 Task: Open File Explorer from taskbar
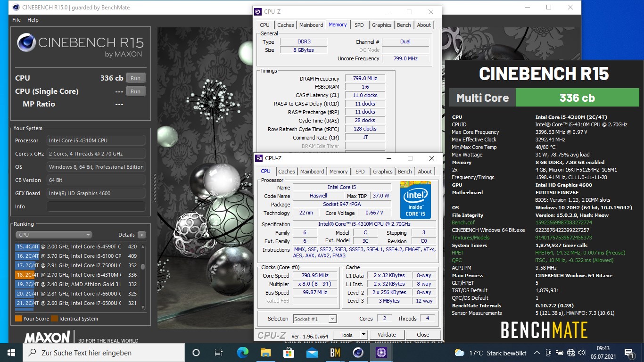[265, 353]
